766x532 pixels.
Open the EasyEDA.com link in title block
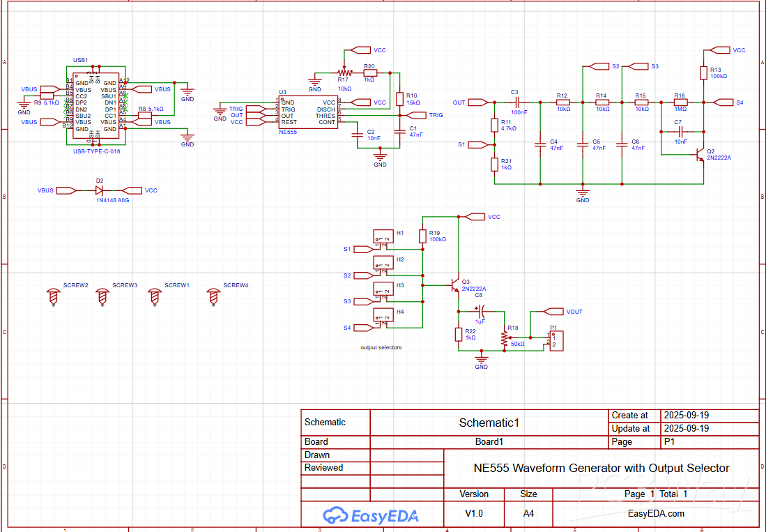(x=656, y=513)
